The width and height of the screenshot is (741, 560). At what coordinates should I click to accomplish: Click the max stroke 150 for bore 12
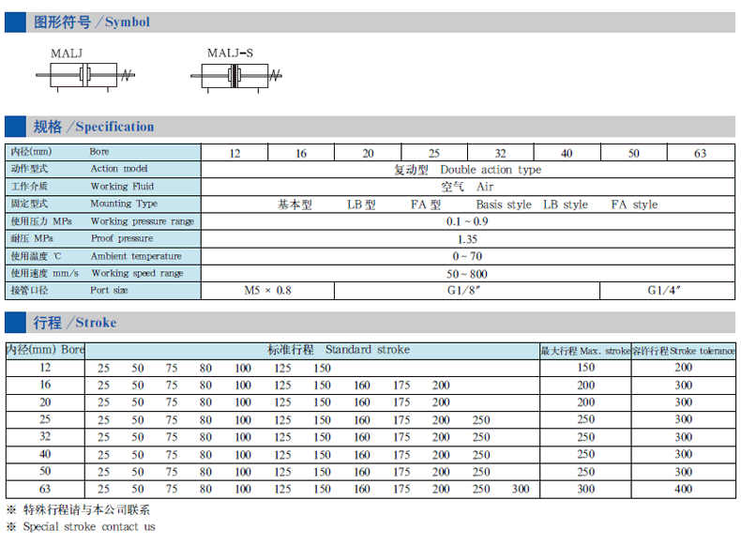point(586,368)
